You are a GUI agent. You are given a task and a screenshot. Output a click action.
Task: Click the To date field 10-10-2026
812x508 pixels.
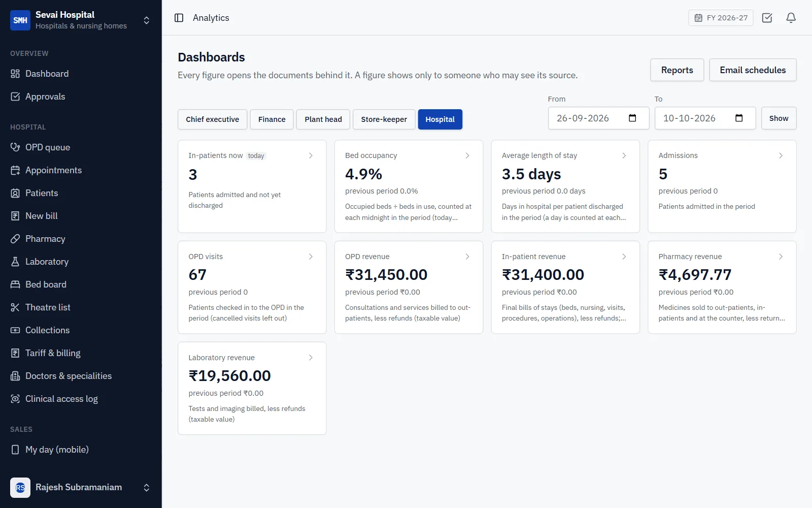[705, 118]
